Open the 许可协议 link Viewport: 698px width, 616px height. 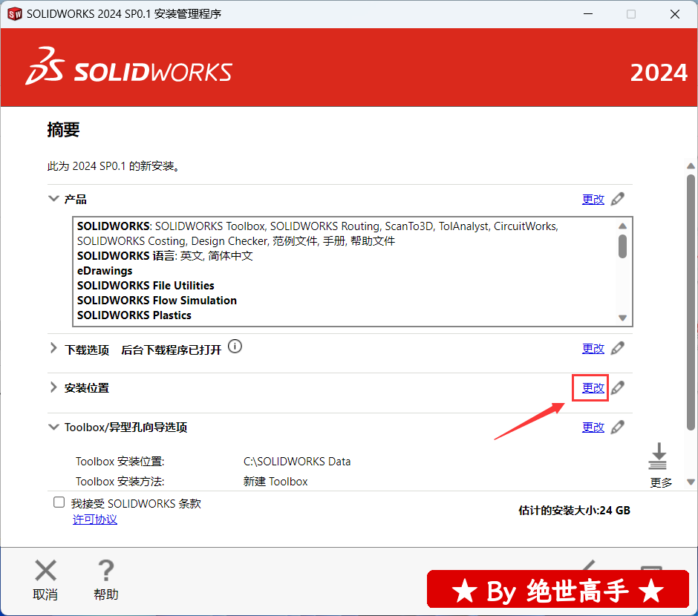point(94,520)
